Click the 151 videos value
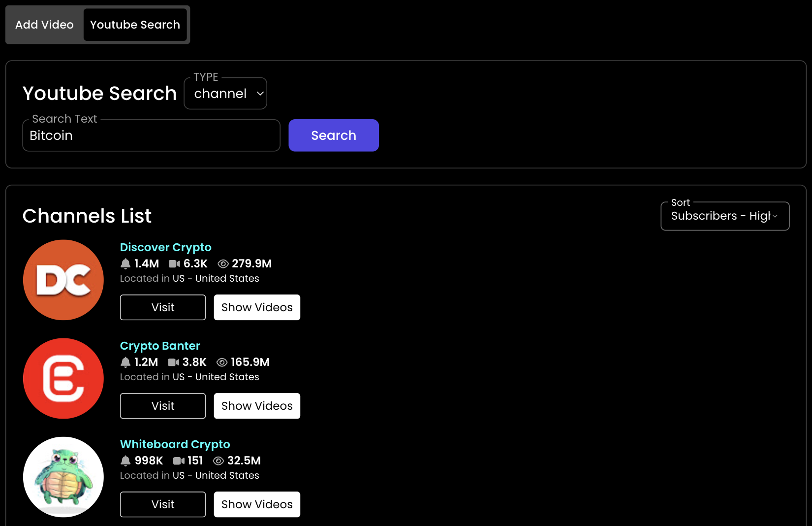The image size is (812, 526). 195,461
